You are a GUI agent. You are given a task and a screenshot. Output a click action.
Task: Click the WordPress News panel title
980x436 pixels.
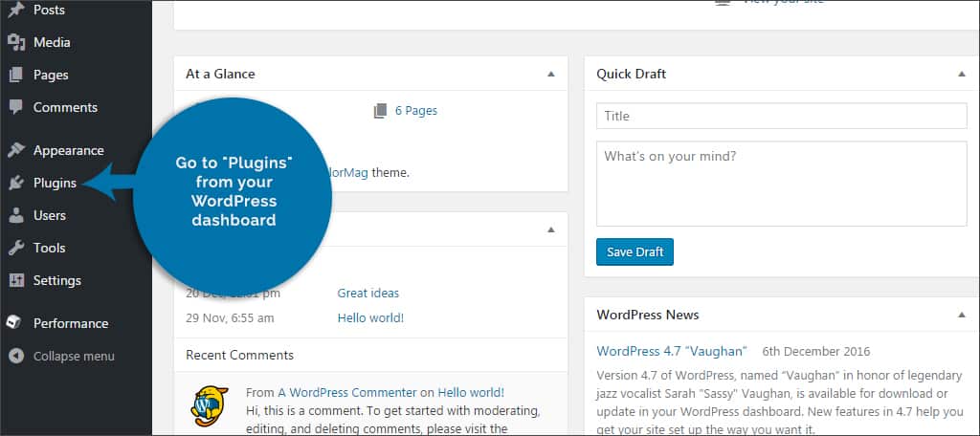click(x=648, y=315)
